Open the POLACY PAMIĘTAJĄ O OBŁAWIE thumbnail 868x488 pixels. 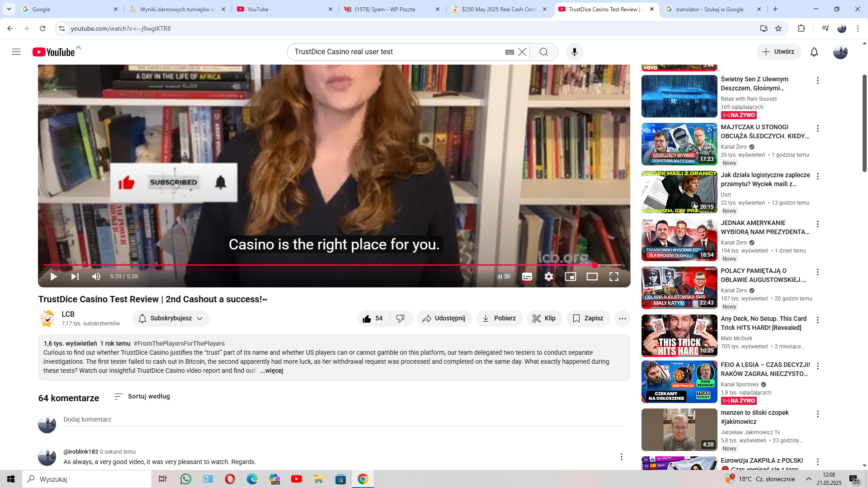pyautogui.click(x=679, y=288)
